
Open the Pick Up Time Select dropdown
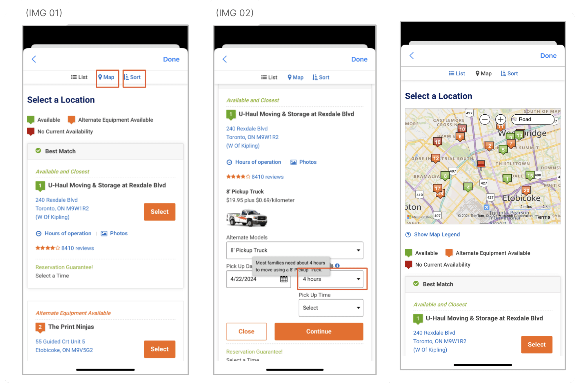pyautogui.click(x=331, y=308)
